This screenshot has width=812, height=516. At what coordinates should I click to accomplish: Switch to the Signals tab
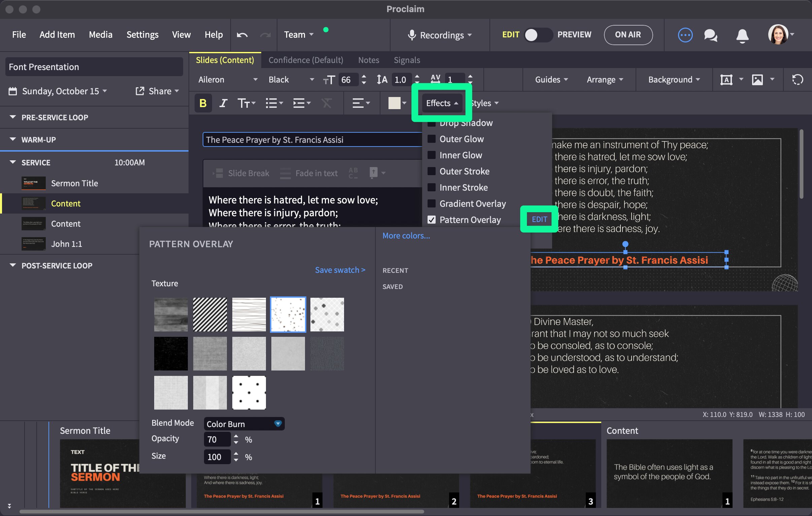pos(407,60)
